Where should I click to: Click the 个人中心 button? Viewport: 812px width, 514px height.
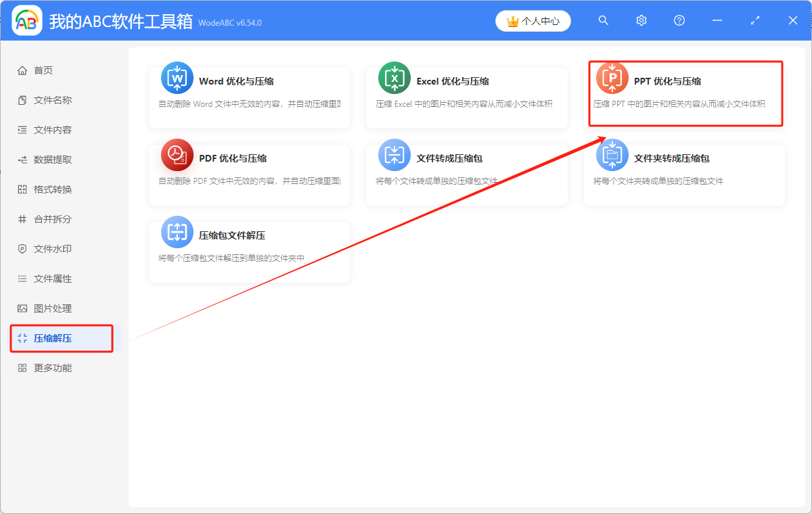(x=533, y=21)
